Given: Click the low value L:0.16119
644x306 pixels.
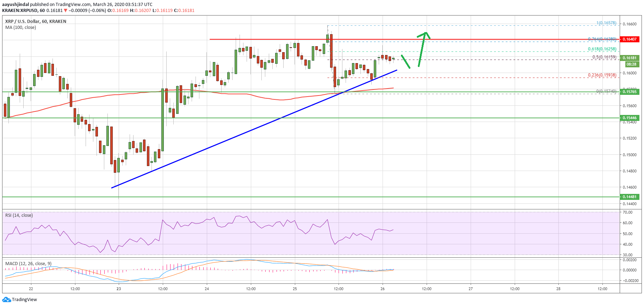Looking at the screenshot, I should coord(162,11).
